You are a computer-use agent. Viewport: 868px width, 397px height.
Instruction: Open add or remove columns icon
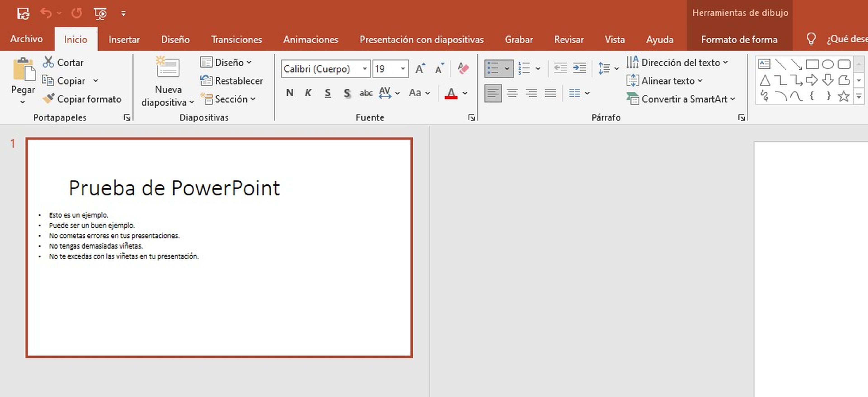point(575,93)
